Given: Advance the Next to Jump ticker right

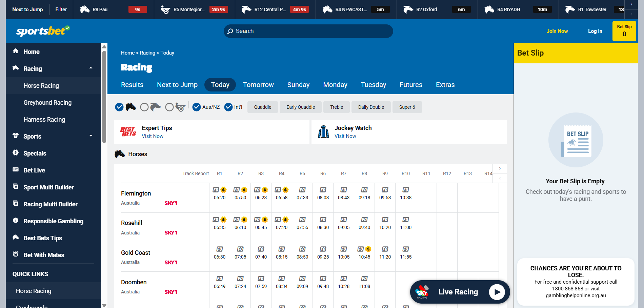Looking at the screenshot, I should [631, 4].
